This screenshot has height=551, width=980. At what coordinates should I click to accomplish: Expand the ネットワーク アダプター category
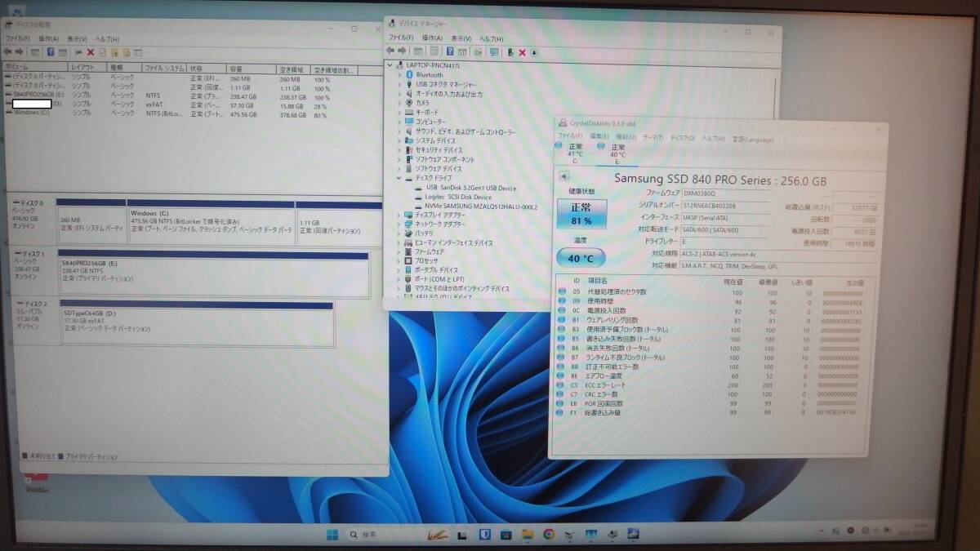399,224
